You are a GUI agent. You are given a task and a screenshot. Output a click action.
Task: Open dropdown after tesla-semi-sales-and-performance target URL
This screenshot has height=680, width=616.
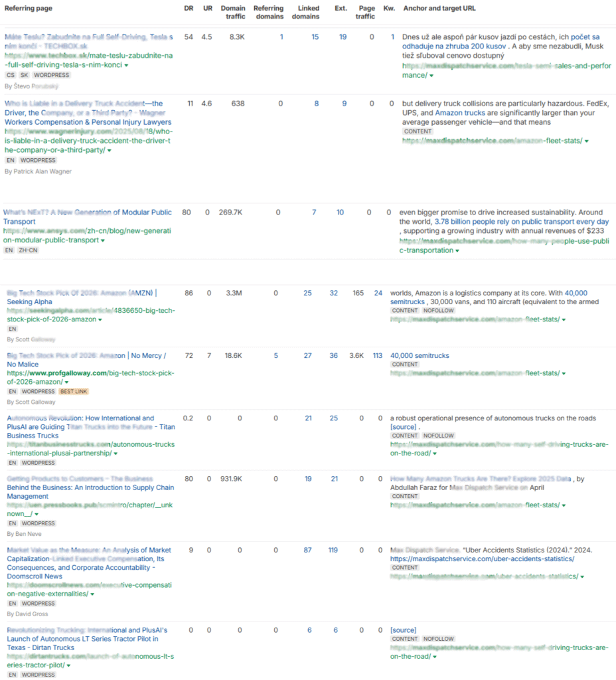(x=431, y=76)
